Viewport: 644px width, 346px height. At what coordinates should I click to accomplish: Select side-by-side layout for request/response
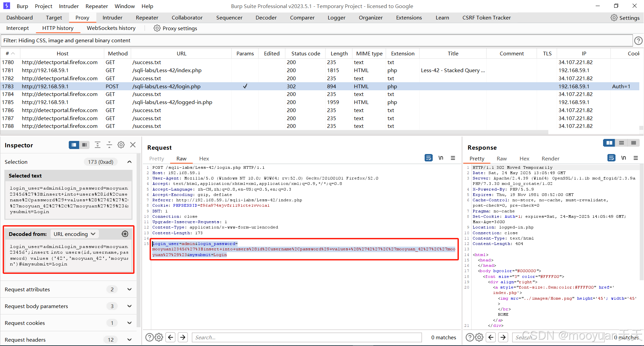click(x=609, y=143)
